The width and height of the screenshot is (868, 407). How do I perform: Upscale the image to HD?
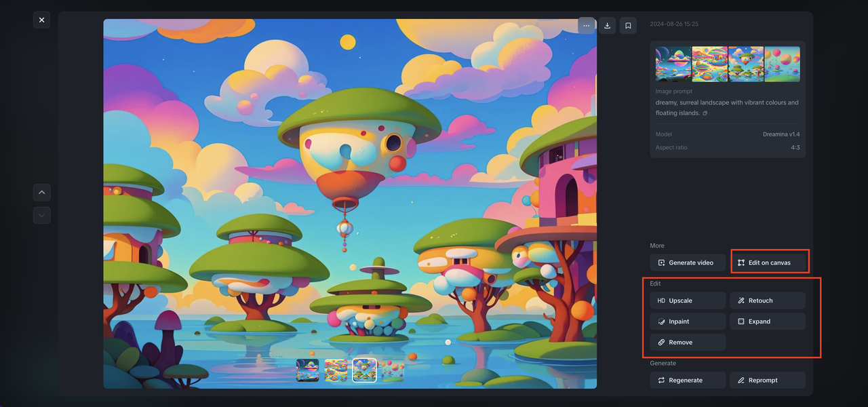(x=688, y=301)
